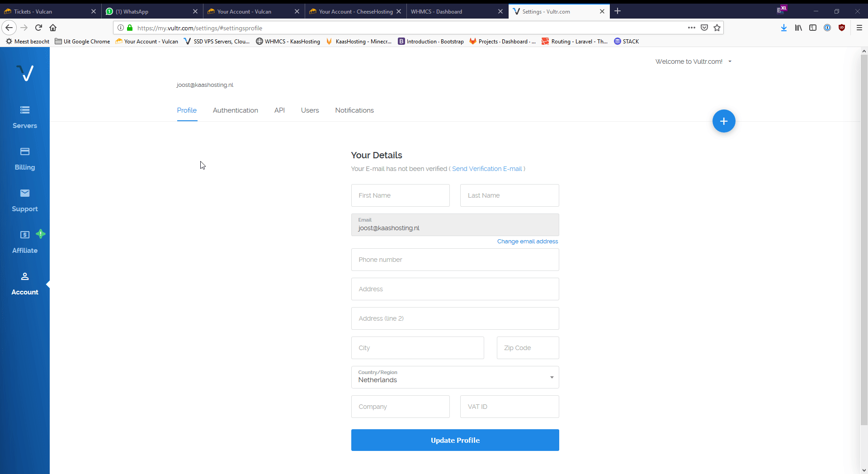Image resolution: width=868 pixels, height=474 pixels.
Task: Click the Phone number input field
Action: click(x=455, y=260)
